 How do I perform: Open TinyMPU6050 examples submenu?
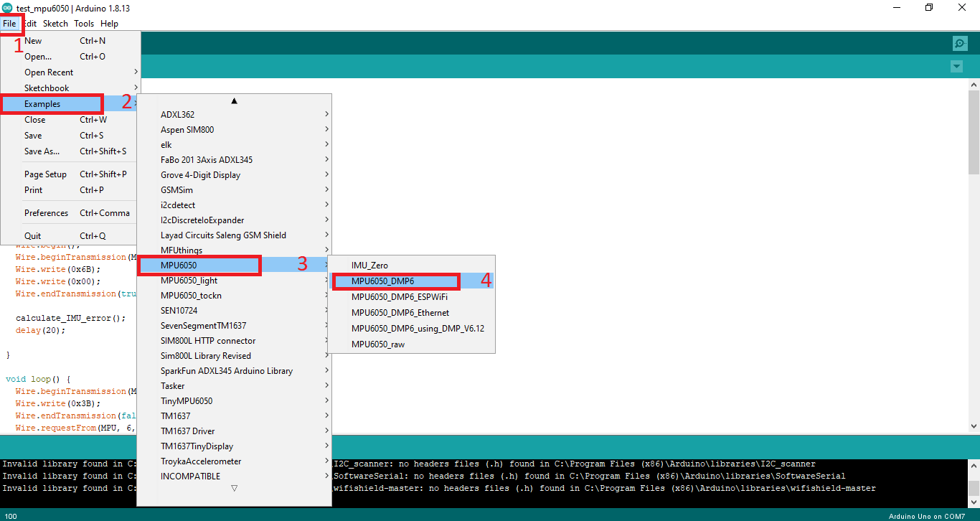(x=234, y=401)
